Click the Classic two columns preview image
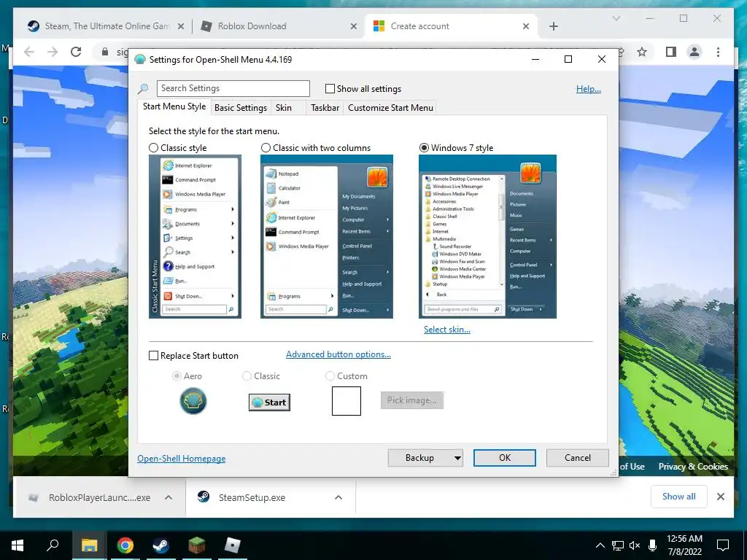 click(327, 237)
